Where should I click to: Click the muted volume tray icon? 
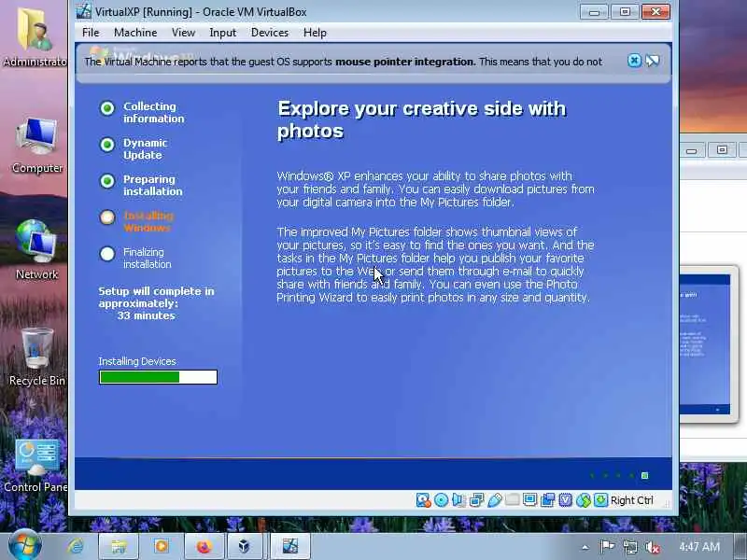click(x=652, y=547)
